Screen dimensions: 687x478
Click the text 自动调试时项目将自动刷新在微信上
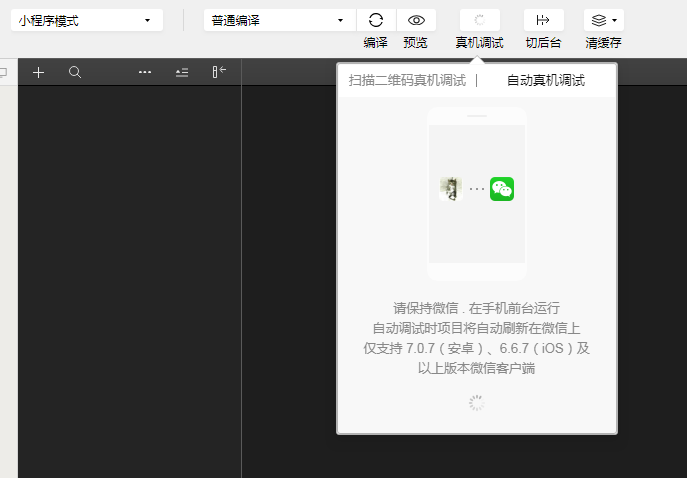[477, 329]
